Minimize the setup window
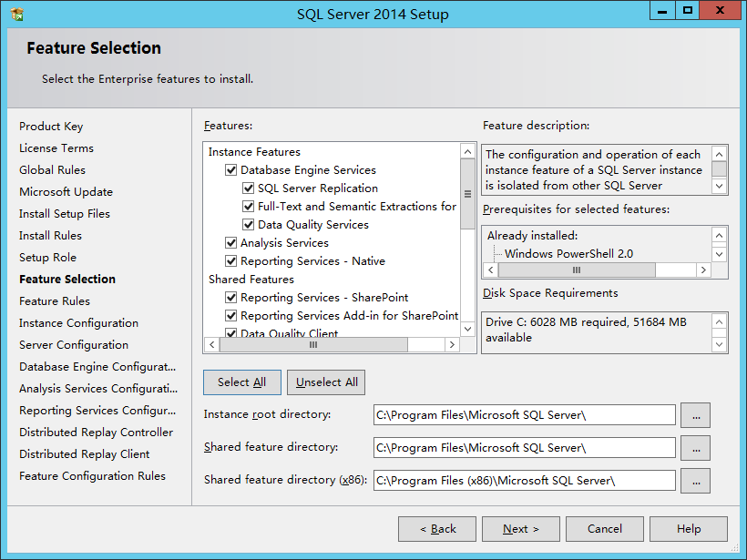This screenshot has height=560, width=747. tap(662, 11)
